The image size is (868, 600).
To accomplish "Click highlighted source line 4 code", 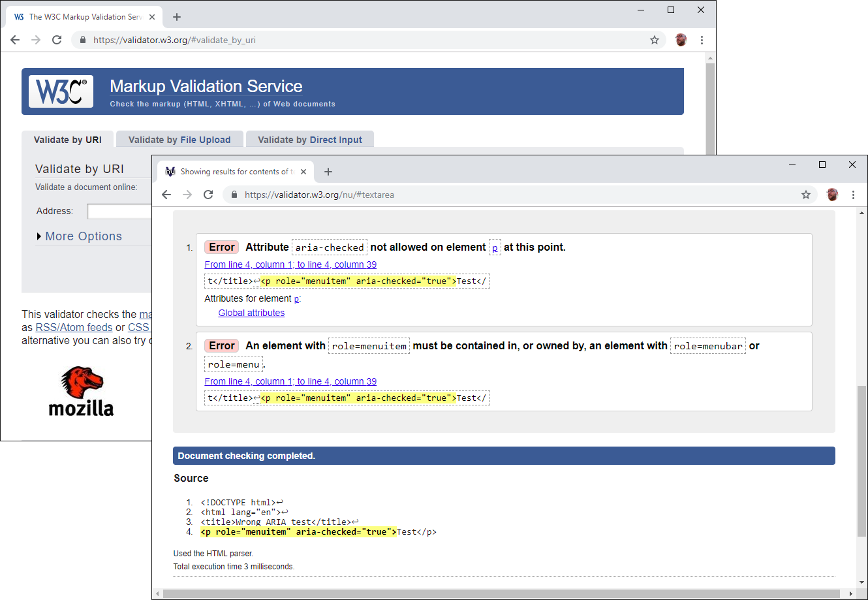I will tap(299, 532).
